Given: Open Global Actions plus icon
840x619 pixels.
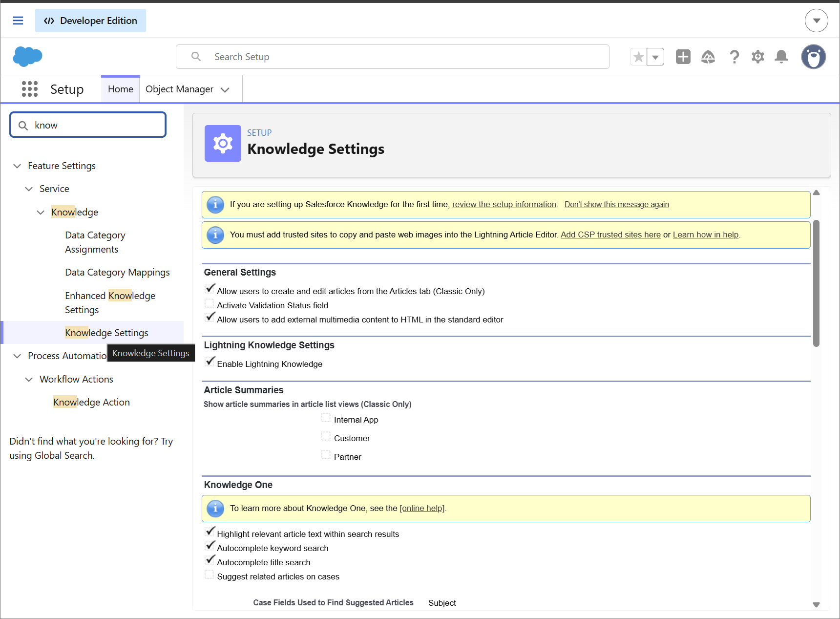Looking at the screenshot, I should click(683, 57).
